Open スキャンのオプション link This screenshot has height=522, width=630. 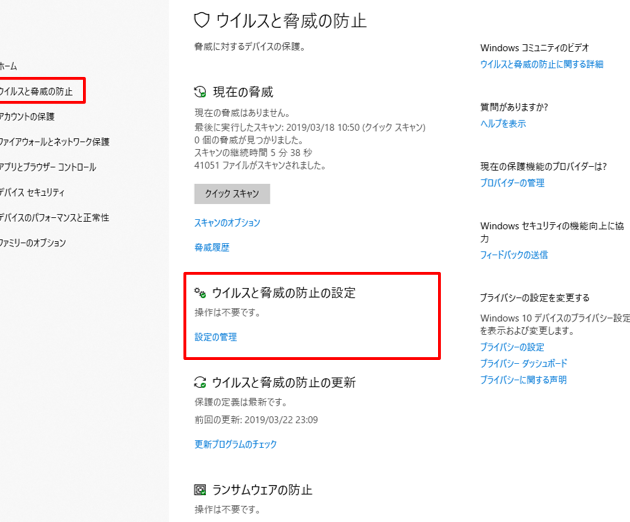(x=227, y=223)
